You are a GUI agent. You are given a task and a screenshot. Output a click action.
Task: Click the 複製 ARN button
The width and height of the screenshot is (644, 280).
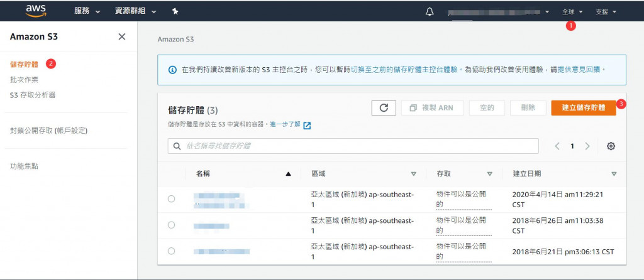[433, 108]
